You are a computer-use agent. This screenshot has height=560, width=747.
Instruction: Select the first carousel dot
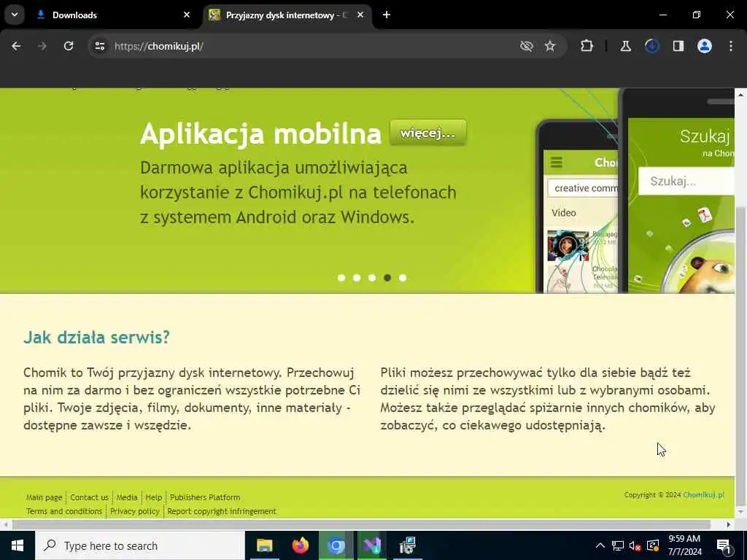[341, 278]
